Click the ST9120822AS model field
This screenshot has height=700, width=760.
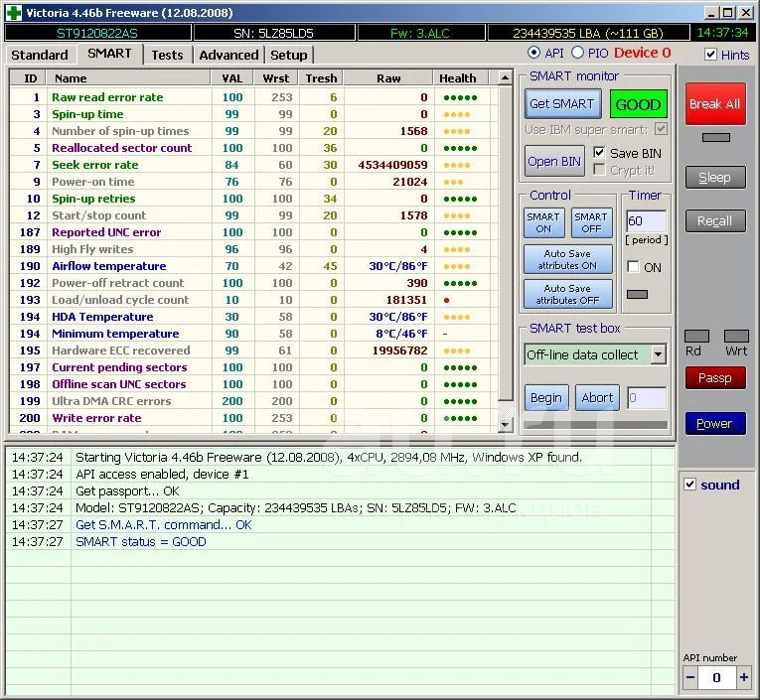[x=97, y=33]
